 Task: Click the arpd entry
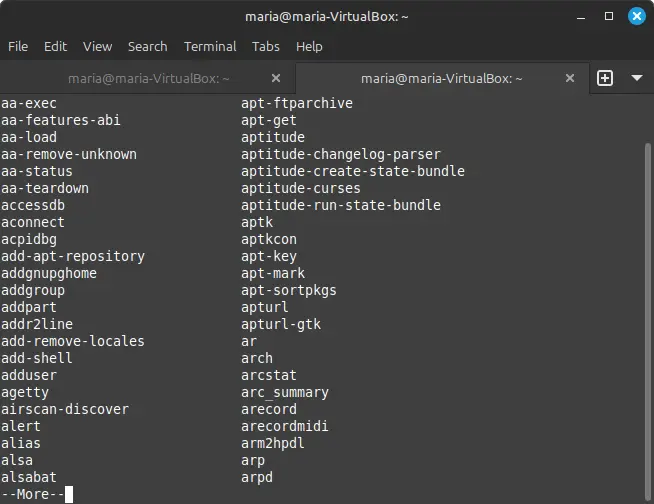point(257,477)
